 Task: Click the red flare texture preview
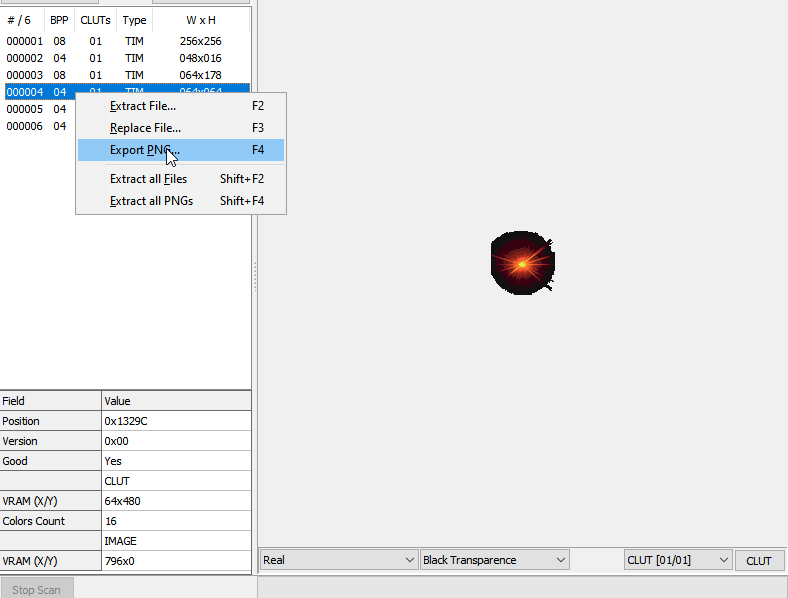coord(522,263)
